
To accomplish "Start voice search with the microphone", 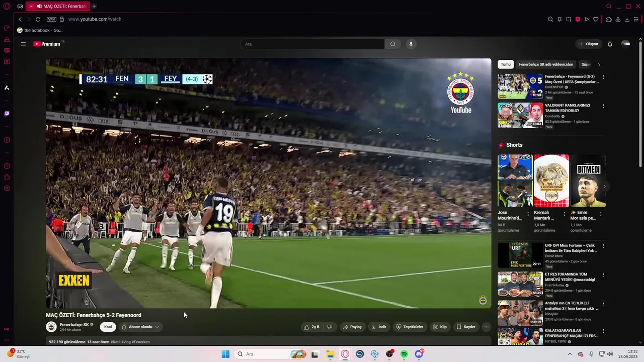I will click(411, 44).
